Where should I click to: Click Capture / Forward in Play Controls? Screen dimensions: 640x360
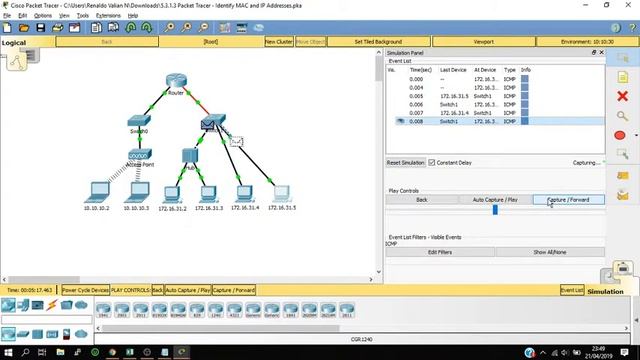click(569, 200)
